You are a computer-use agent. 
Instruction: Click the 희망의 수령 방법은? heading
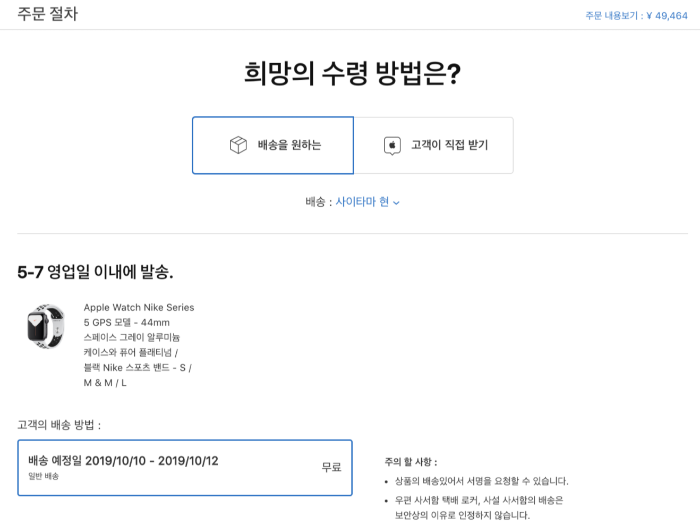click(x=352, y=73)
